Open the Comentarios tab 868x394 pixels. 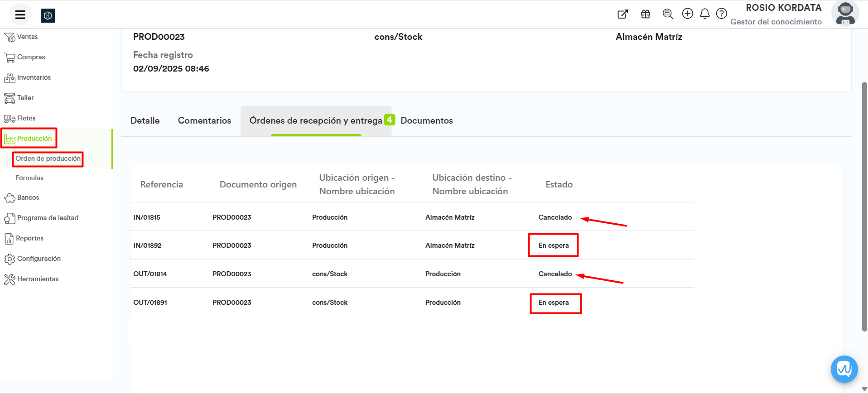pos(204,120)
